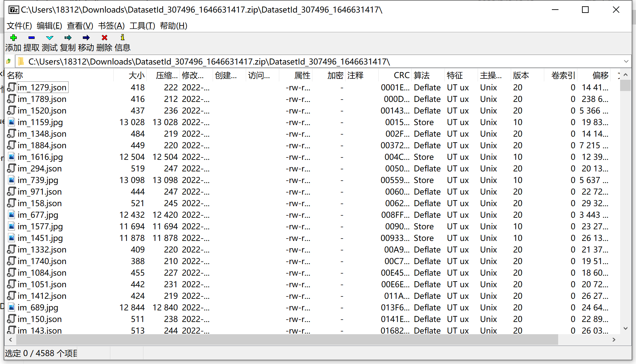Click the Test (测试) toolbar icon
The width and height of the screenshot is (636, 364).
(50, 38)
